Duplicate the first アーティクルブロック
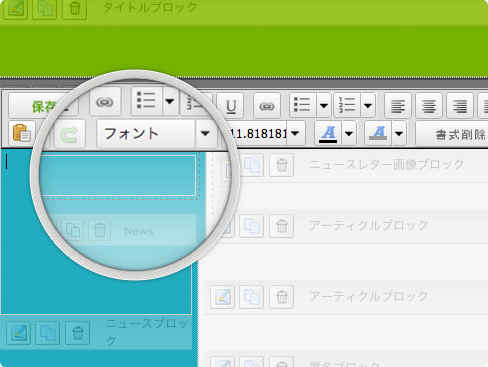This screenshot has height=367, width=488. click(x=251, y=226)
